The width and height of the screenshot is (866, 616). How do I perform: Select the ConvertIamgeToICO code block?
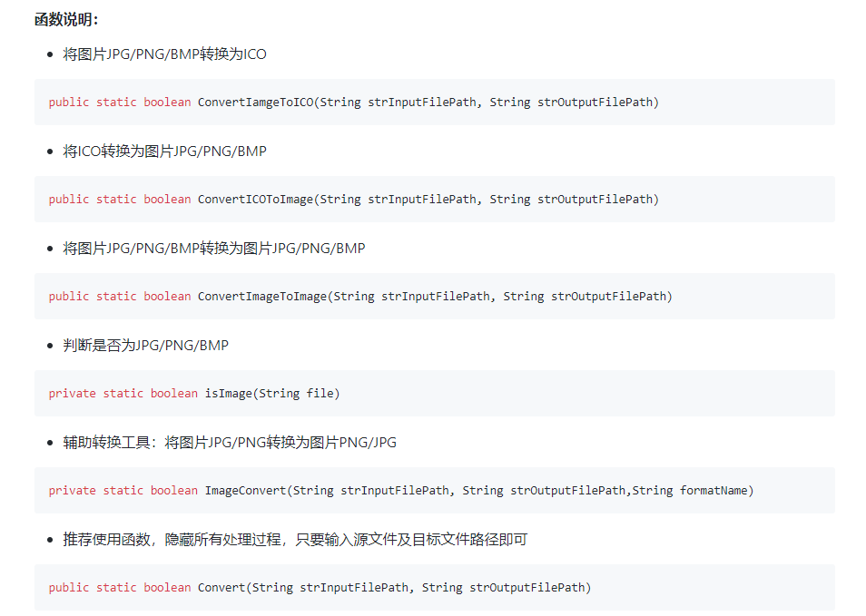coord(352,102)
